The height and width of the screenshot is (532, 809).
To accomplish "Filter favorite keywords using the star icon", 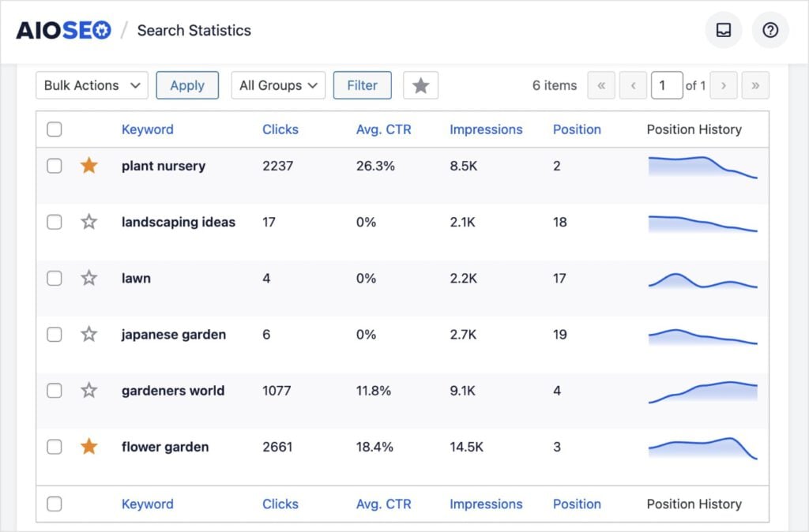I will (x=420, y=85).
